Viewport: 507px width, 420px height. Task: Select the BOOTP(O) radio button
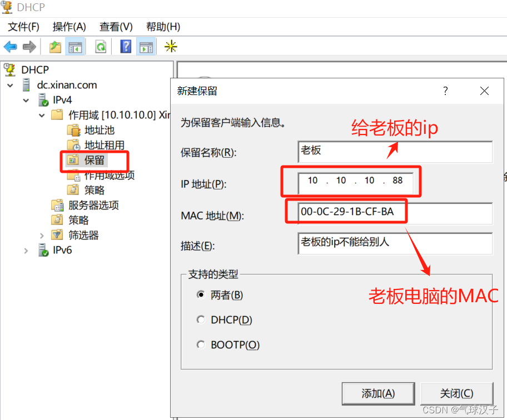coord(201,344)
